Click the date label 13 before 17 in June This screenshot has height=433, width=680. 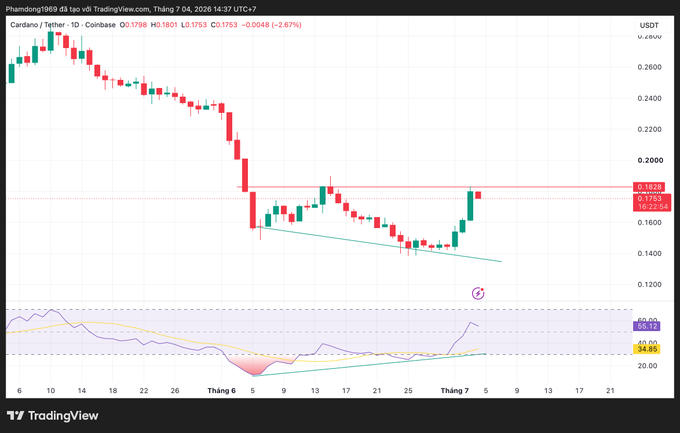[x=315, y=390]
